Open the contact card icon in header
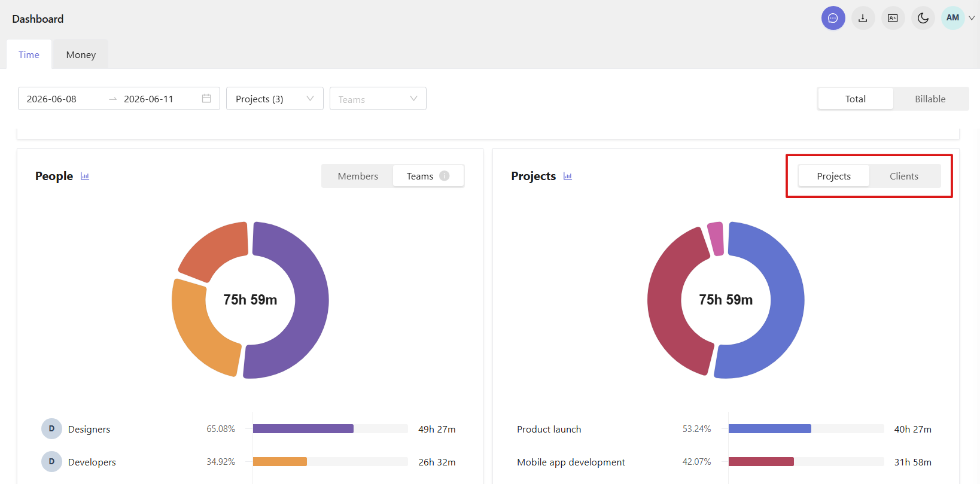Viewport: 980px width, 484px height. coord(893,18)
